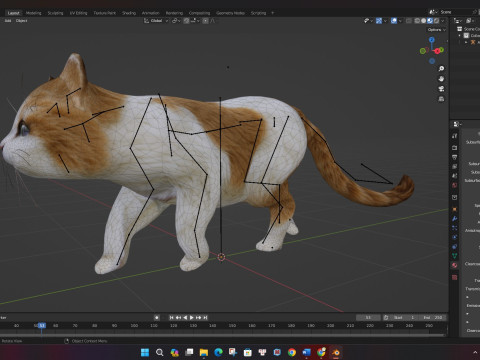
Task: Expand the armature object row in outliner
Action: click(466, 42)
